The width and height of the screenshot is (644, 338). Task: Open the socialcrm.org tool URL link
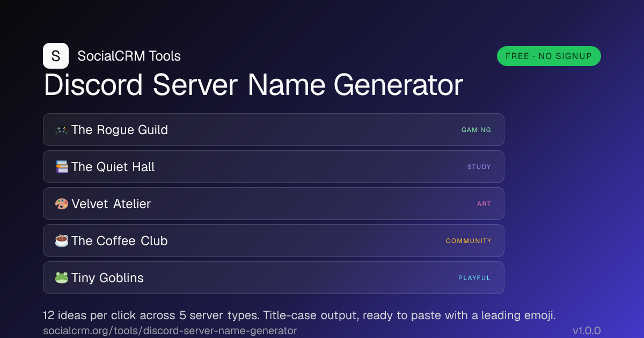(x=170, y=330)
